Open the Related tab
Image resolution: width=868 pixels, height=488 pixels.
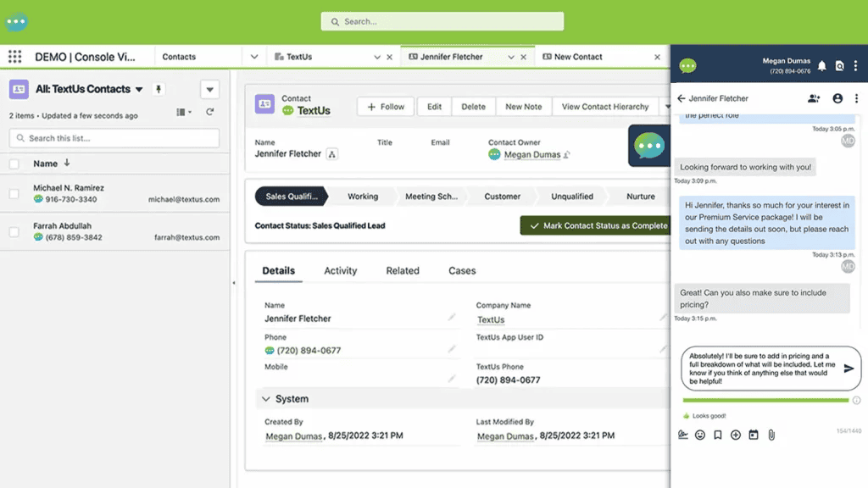(x=403, y=270)
